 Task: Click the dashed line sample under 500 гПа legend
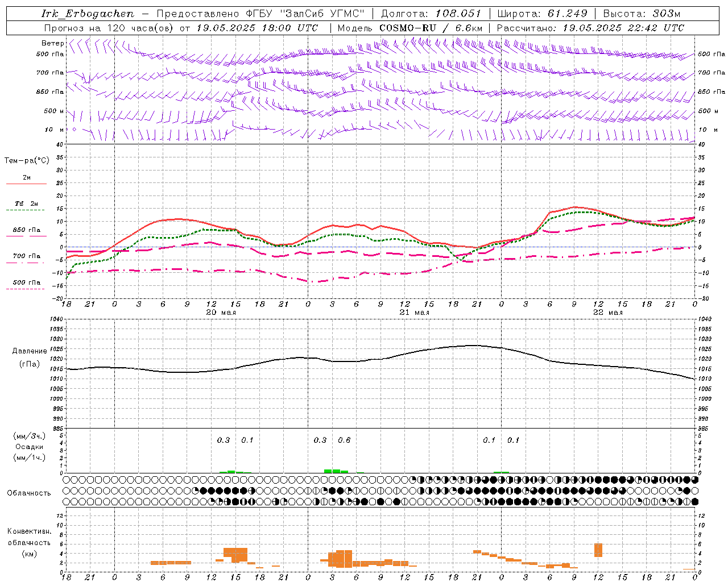[26, 289]
